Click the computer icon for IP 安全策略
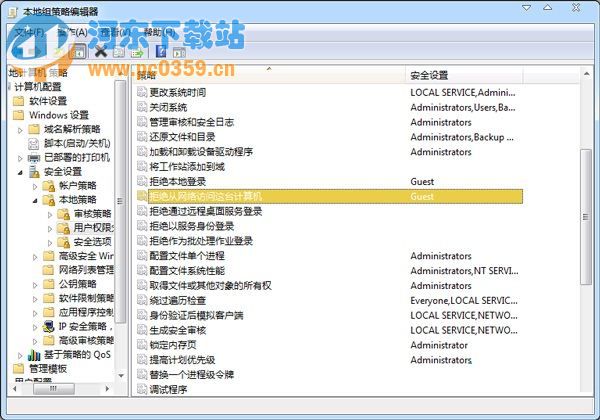 [49, 327]
